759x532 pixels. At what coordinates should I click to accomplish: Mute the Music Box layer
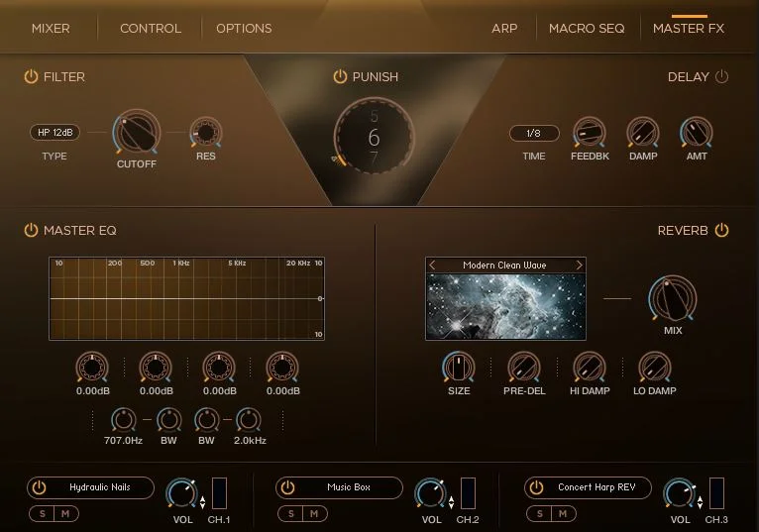pos(314,513)
